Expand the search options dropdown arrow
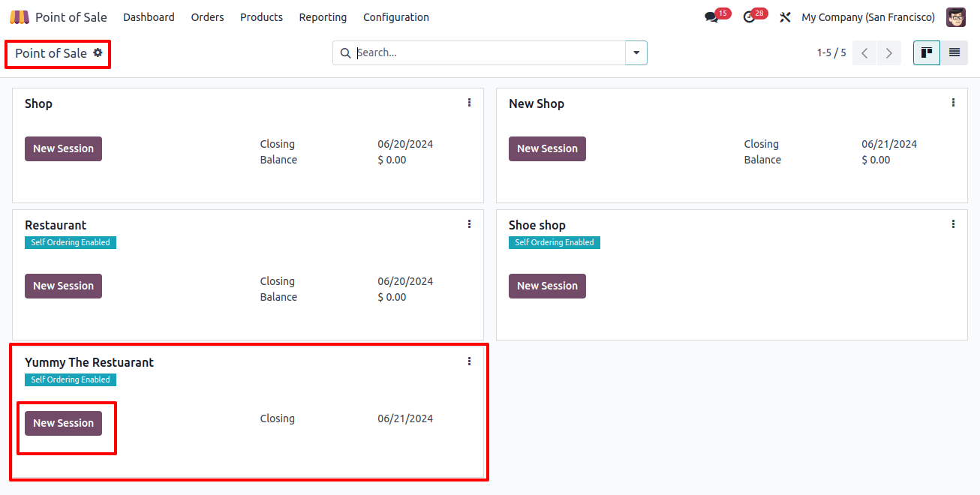This screenshot has width=980, height=495. click(636, 52)
